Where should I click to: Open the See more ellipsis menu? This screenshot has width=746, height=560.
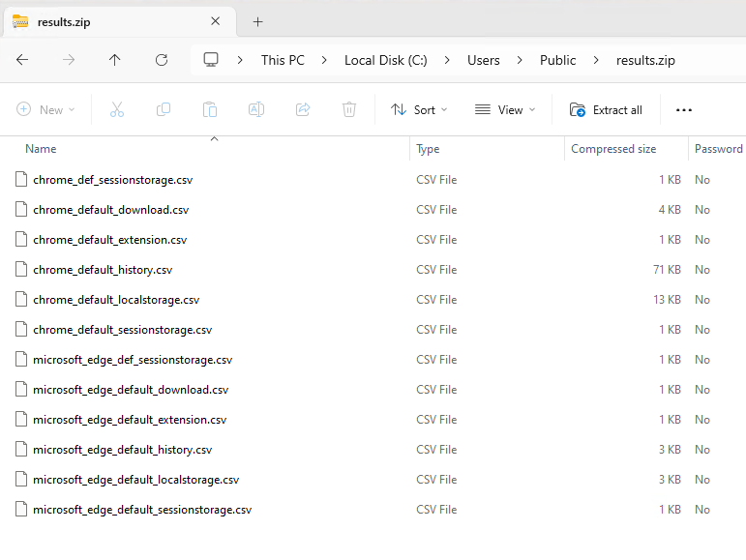click(x=684, y=110)
